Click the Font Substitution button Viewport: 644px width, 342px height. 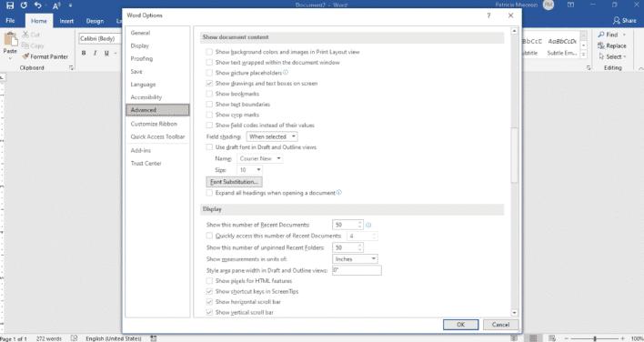234,182
